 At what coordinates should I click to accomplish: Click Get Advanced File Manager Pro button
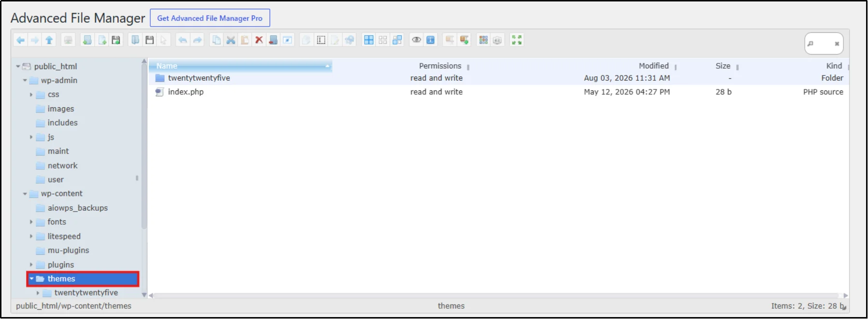(x=210, y=18)
